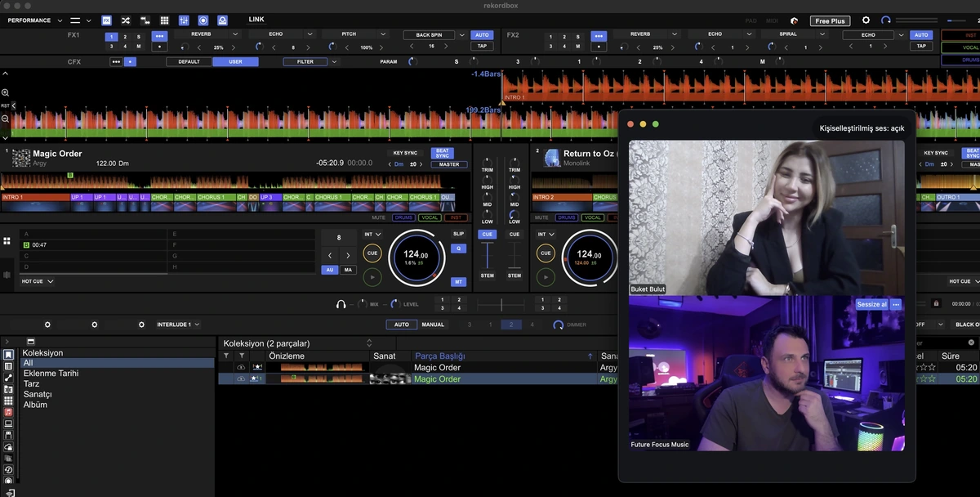This screenshot has width=980, height=497.
Task: Select All in the Koleksiyon tree
Action: 118,363
